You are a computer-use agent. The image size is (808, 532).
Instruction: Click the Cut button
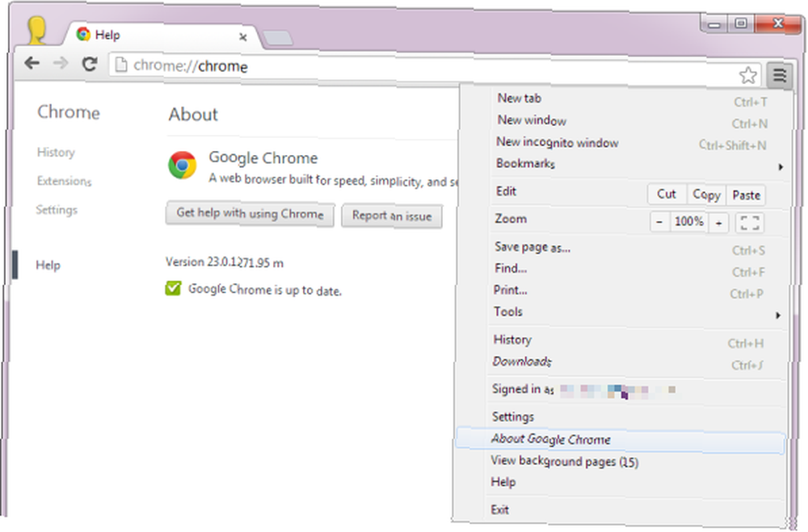[x=667, y=195]
